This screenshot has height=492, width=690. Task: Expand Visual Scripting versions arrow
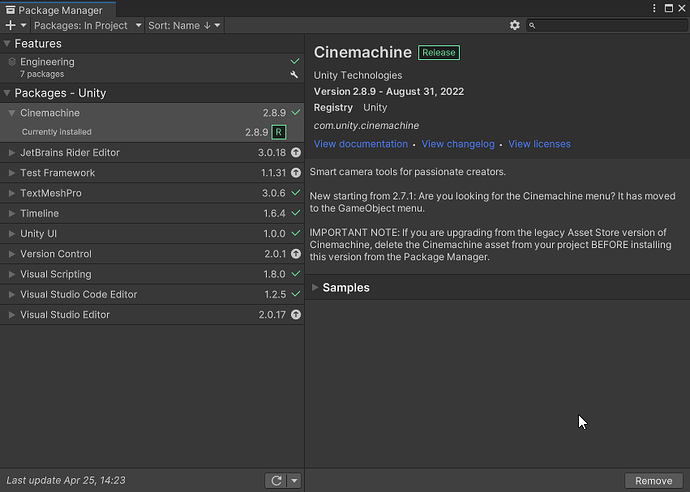pos(12,274)
